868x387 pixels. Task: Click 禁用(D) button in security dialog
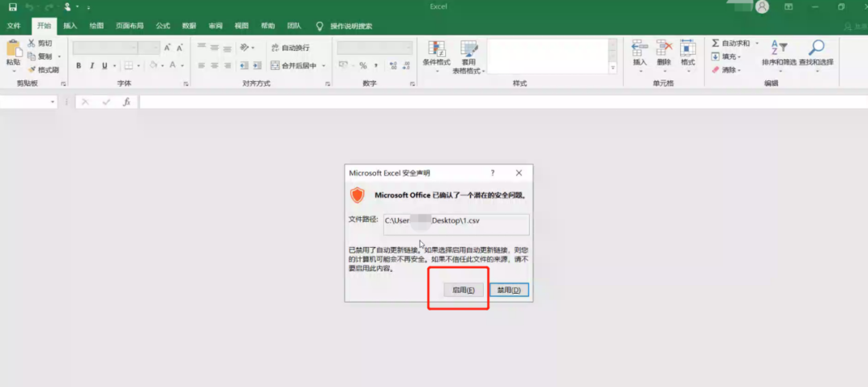pyautogui.click(x=509, y=290)
